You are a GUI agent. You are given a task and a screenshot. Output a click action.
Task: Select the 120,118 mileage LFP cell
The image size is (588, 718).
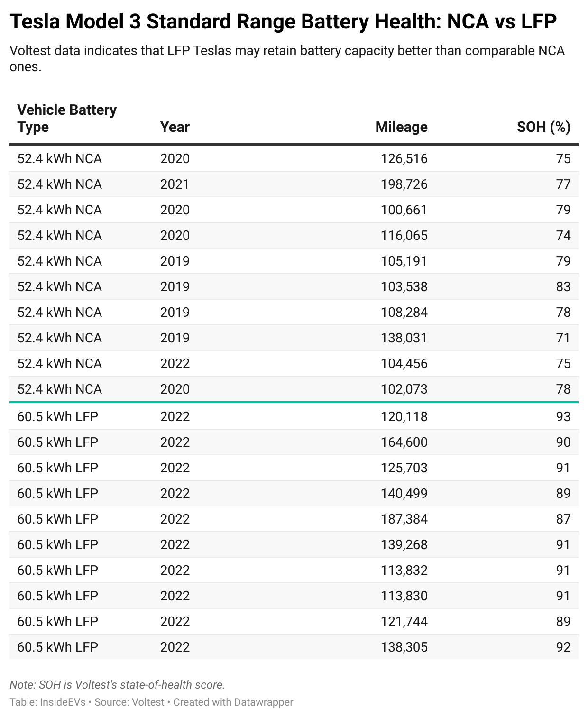(x=404, y=416)
